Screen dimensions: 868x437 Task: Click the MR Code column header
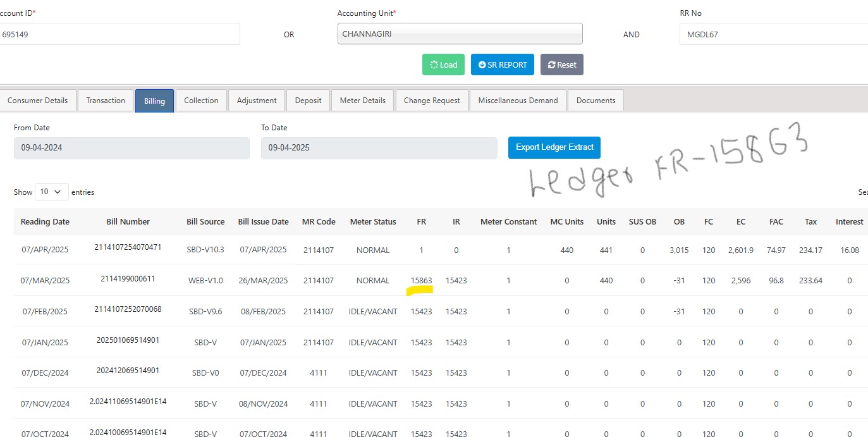[319, 222]
